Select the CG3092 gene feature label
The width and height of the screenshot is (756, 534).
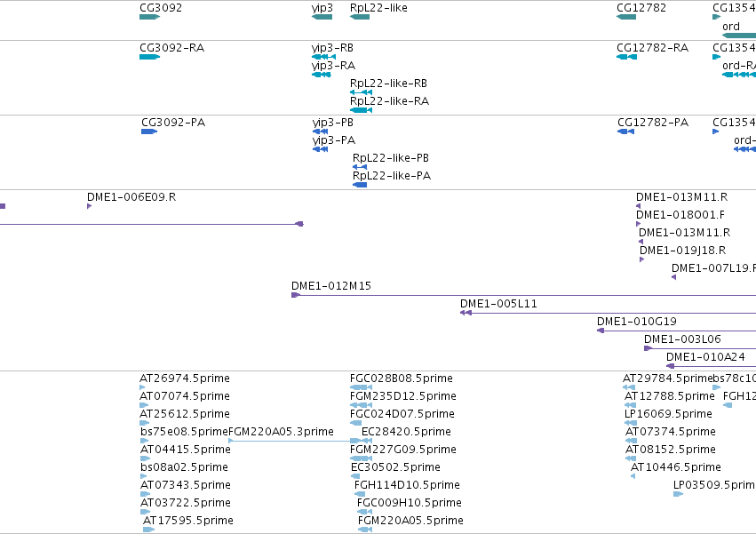[x=161, y=8]
